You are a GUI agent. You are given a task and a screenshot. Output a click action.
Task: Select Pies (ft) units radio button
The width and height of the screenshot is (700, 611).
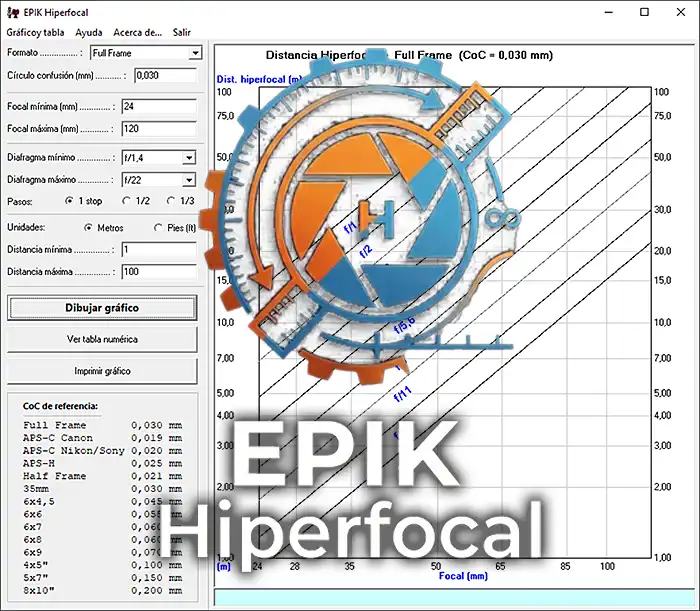coord(158,228)
